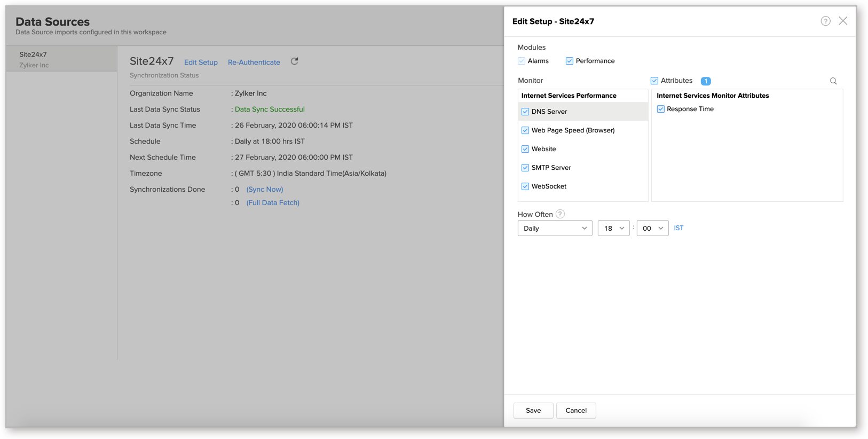
Task: Click the refresh icon beside Re-Authenticate
Action: click(x=294, y=61)
